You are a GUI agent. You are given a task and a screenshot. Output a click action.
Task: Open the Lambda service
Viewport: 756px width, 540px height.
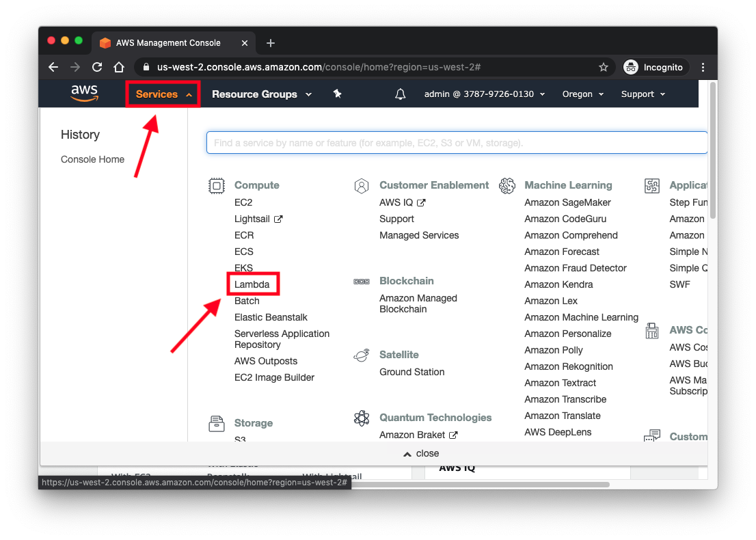point(252,284)
